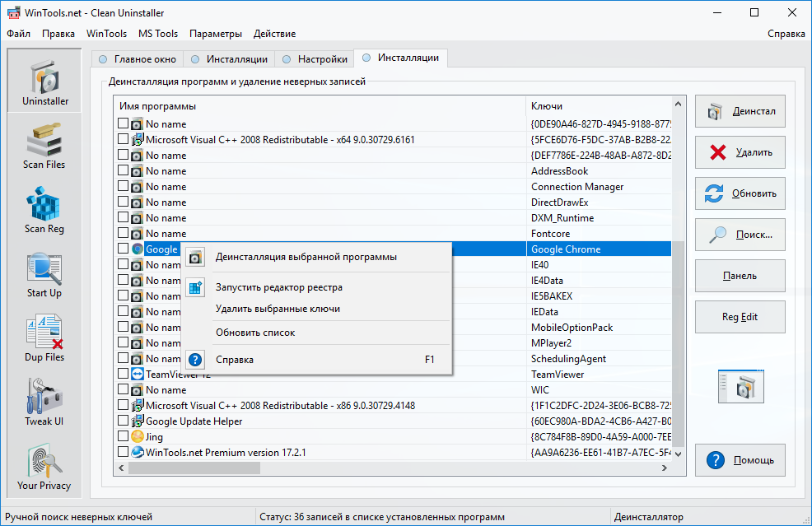Image resolution: width=812 pixels, height=526 pixels.
Task: Click the TeamViewer icon in list
Action: pyautogui.click(x=138, y=374)
